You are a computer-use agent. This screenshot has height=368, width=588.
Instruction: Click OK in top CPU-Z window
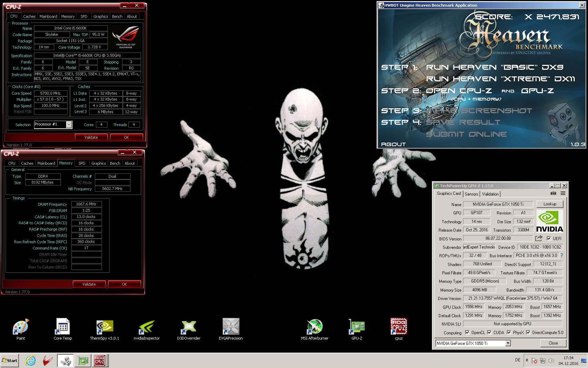pos(126,137)
